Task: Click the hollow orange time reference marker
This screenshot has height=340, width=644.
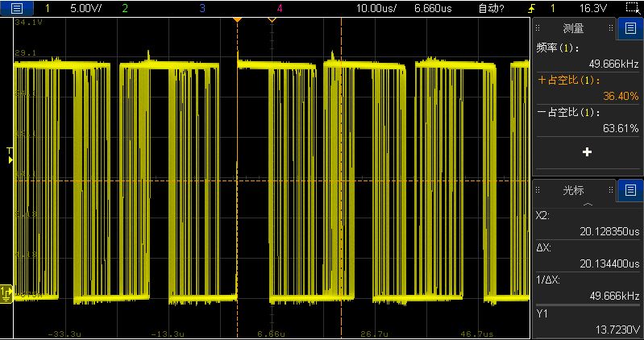Action: [x=272, y=19]
